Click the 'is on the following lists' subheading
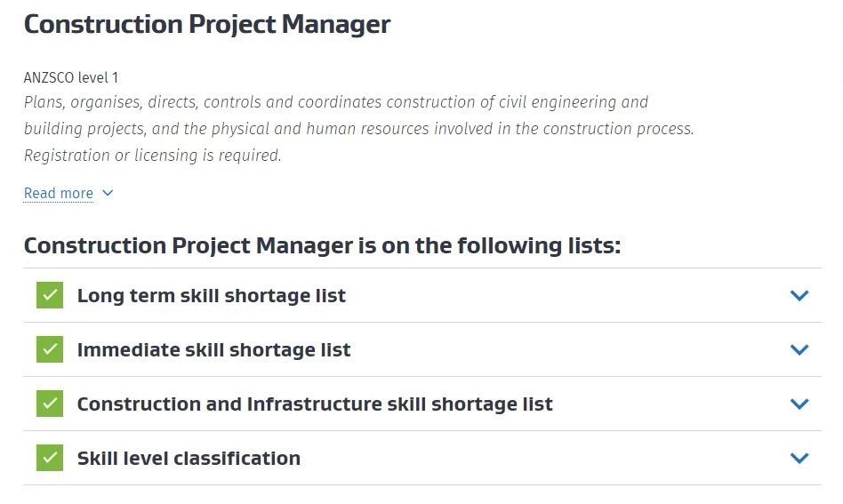The height and width of the screenshot is (504, 843). coord(322,245)
